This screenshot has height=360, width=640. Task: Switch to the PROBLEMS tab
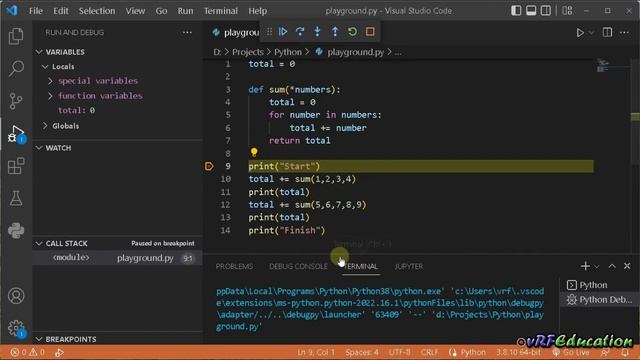coord(234,266)
